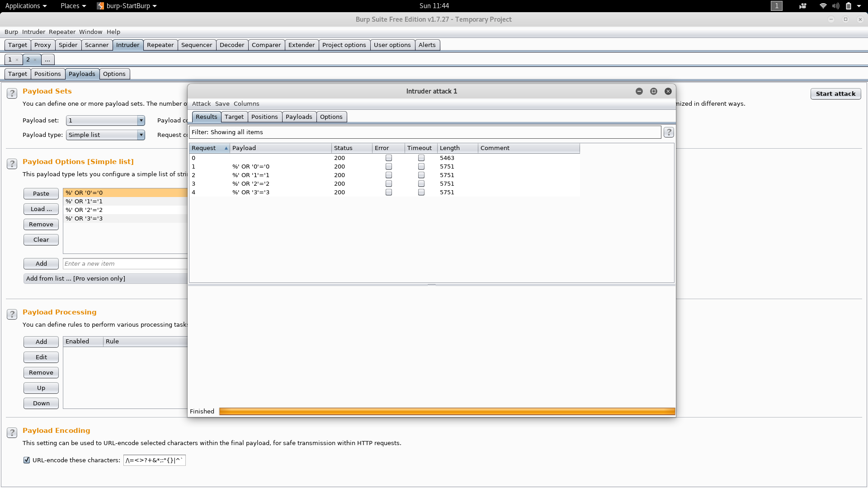Click the volume icon in top bar
The height and width of the screenshot is (488, 868).
pos(835,6)
